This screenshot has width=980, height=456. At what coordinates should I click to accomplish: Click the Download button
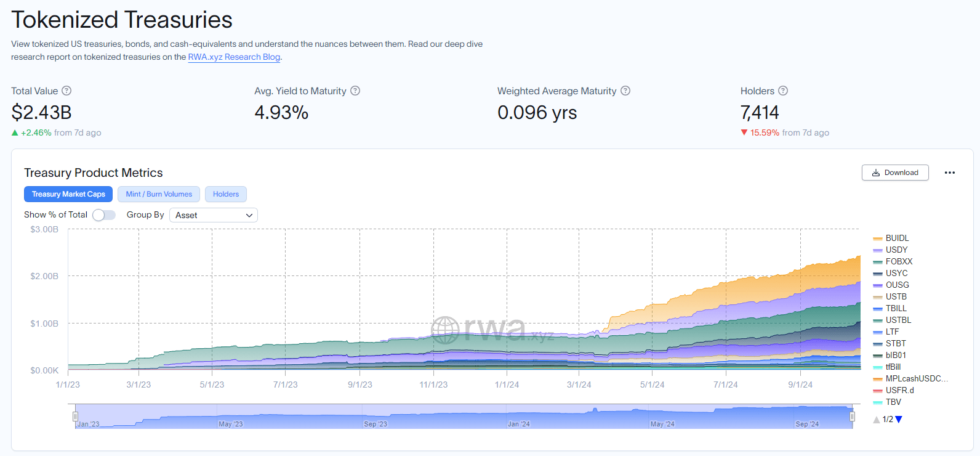pos(895,173)
